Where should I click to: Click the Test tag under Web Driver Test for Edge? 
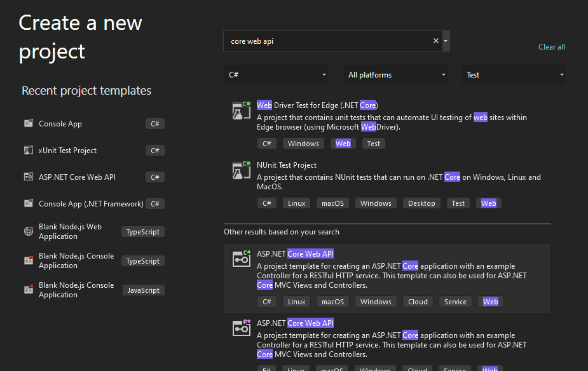374,144
